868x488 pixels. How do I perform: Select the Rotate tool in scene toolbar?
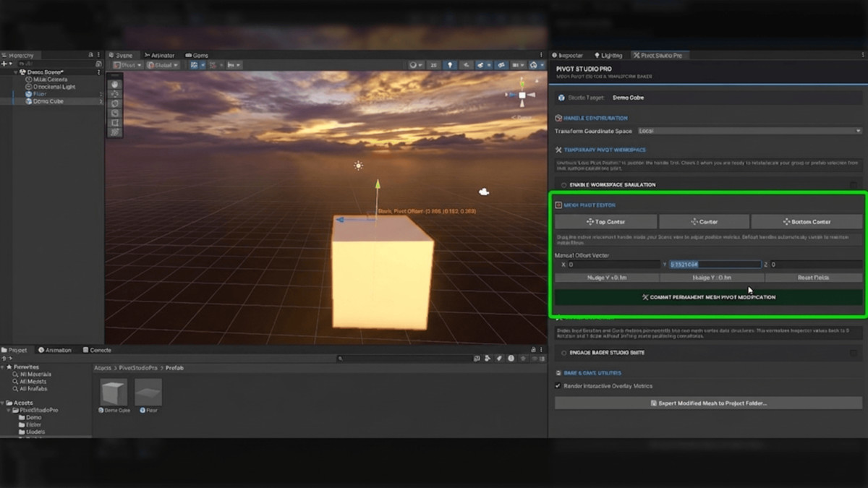coord(115,103)
